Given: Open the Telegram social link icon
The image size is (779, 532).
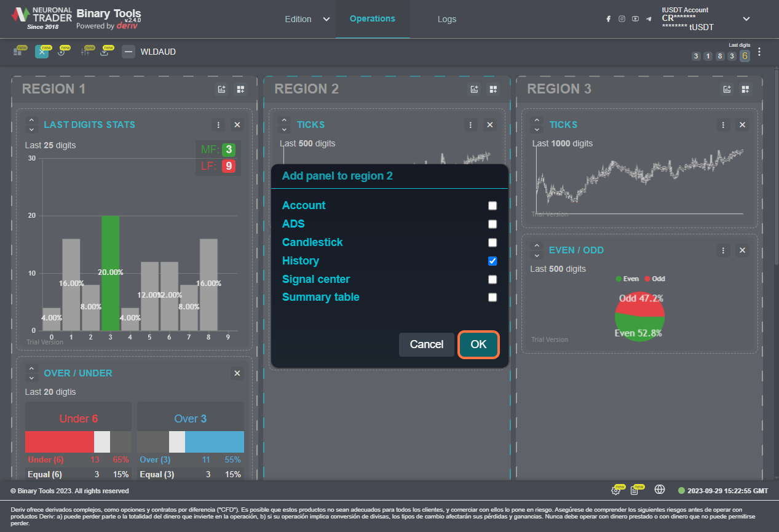Looking at the screenshot, I should 649,19.
